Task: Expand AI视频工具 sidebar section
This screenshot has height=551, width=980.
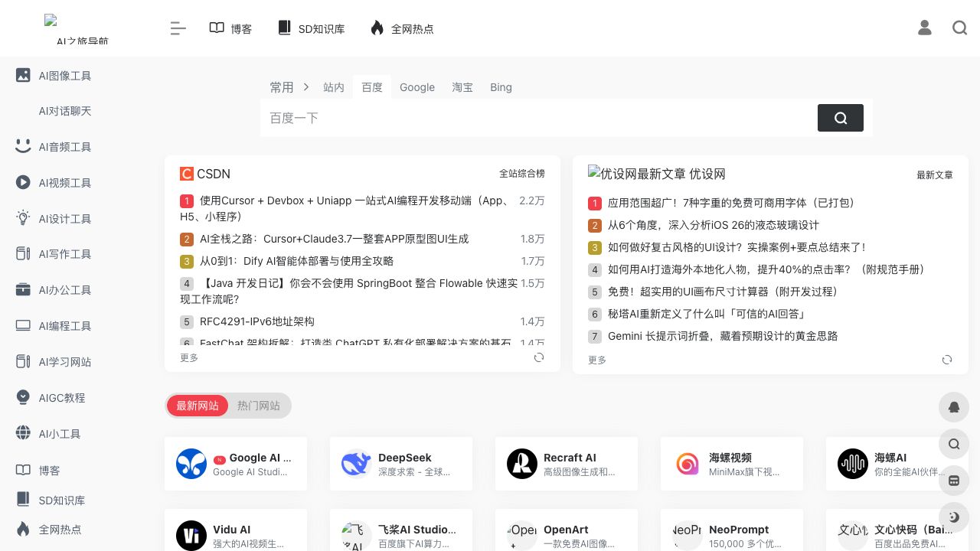Action: (x=64, y=183)
